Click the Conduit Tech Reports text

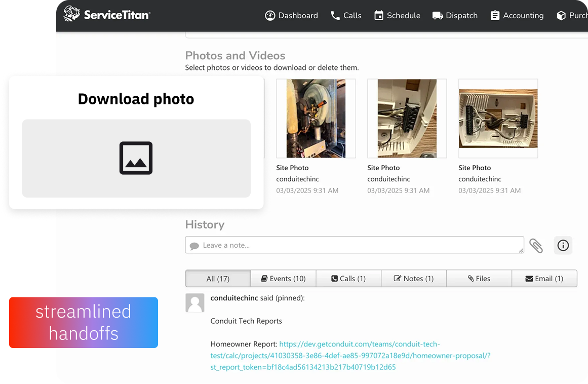246,321
